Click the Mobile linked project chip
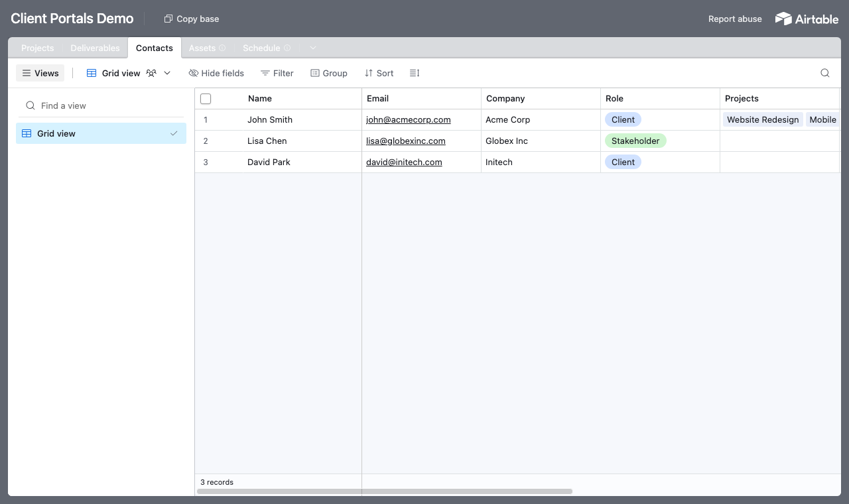 tap(822, 120)
